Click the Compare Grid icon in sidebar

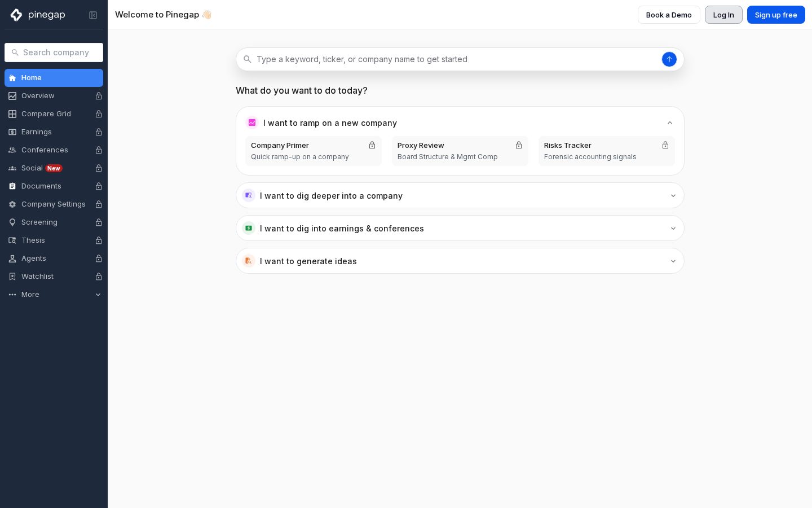[12, 114]
